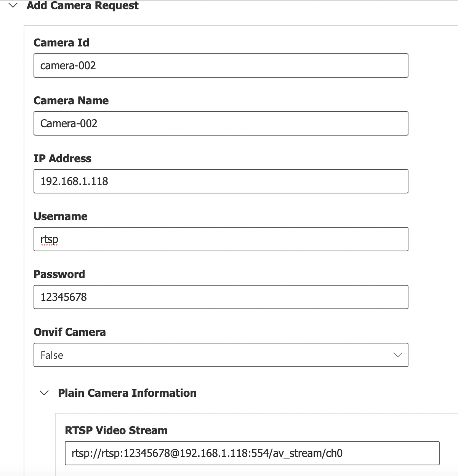
Task: Select the Password field showing 12345678
Action: tap(221, 297)
